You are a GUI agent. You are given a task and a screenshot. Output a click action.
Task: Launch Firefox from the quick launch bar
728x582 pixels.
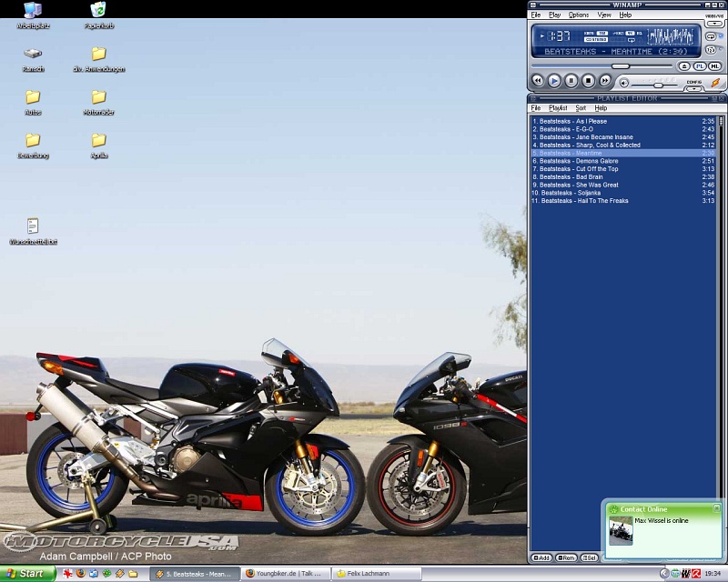coord(81,574)
